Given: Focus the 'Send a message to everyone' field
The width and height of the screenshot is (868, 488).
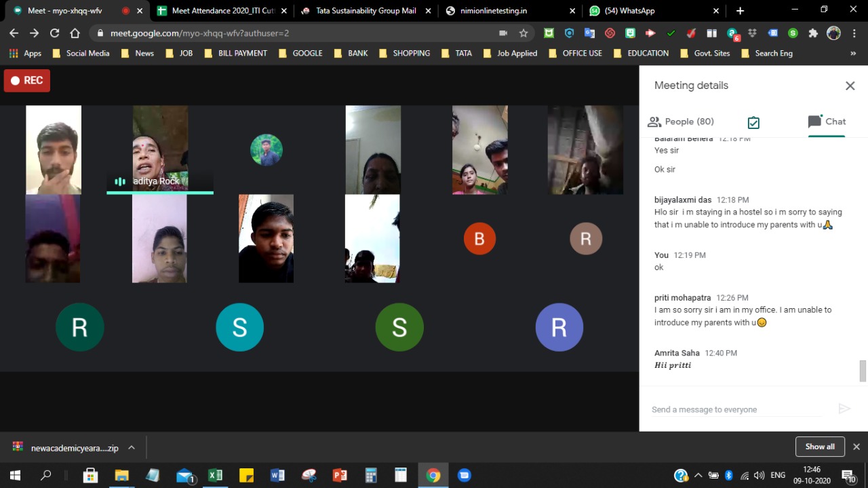Looking at the screenshot, I should (x=738, y=409).
